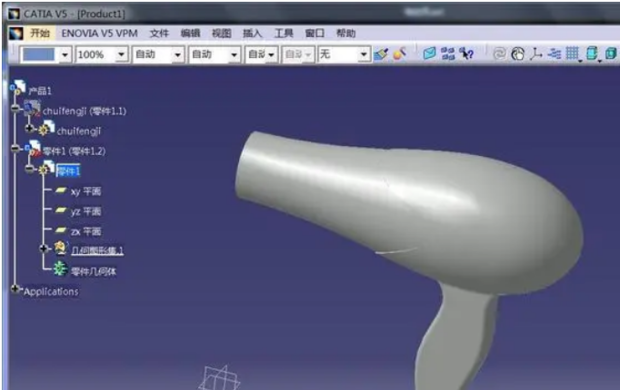Click the blue color swatch in toolbar
This screenshot has width=620, height=390.
38,55
